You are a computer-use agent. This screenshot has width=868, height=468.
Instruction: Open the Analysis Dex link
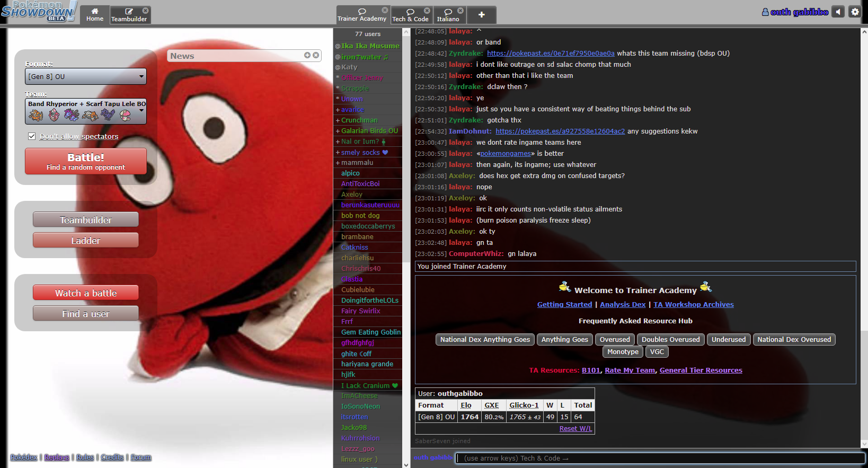point(623,304)
